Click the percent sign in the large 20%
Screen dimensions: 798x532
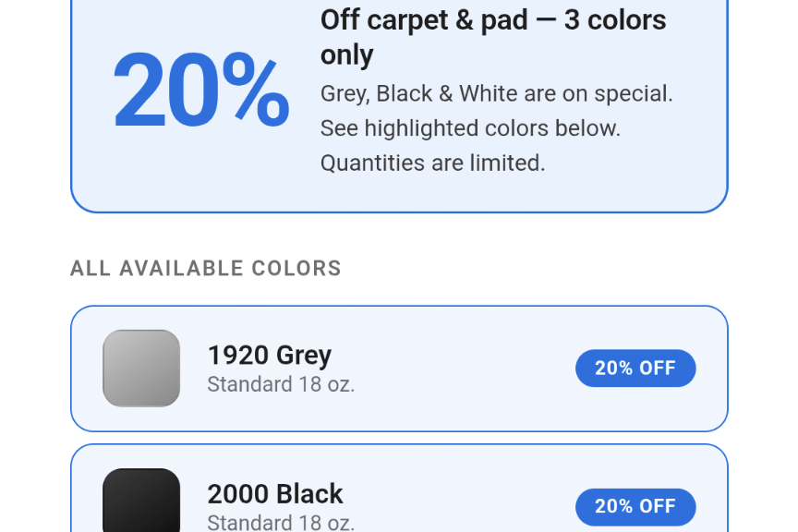click(255, 91)
